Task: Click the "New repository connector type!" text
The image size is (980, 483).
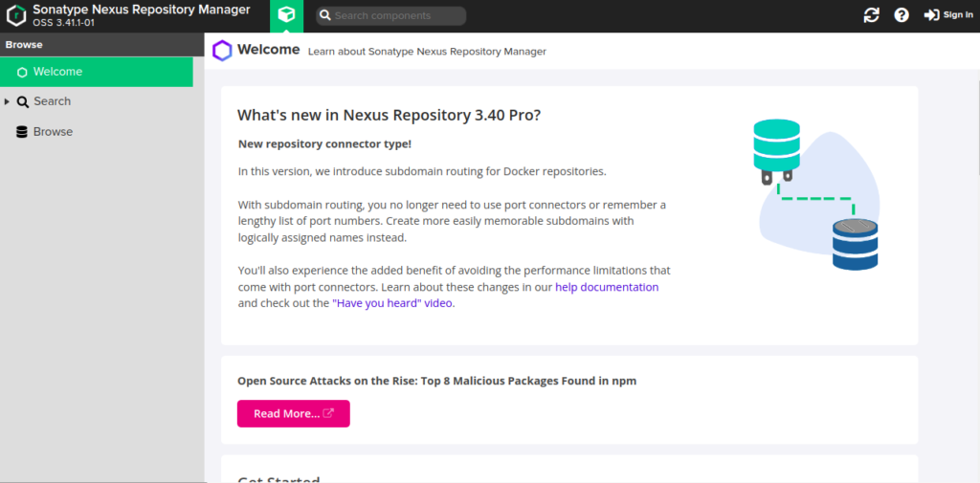Action: coord(325,144)
